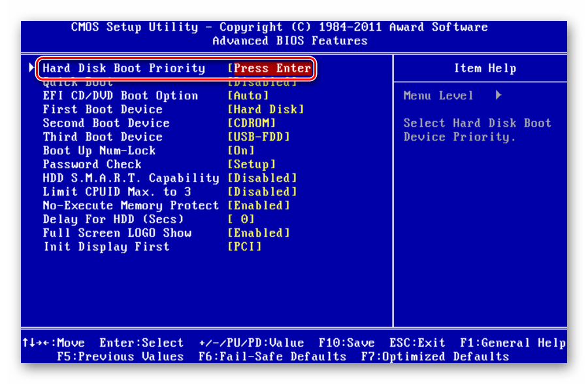This screenshot has width=588, height=384.
Task: Toggle No-Execute Memory Protect Enabled value
Action: click(259, 205)
